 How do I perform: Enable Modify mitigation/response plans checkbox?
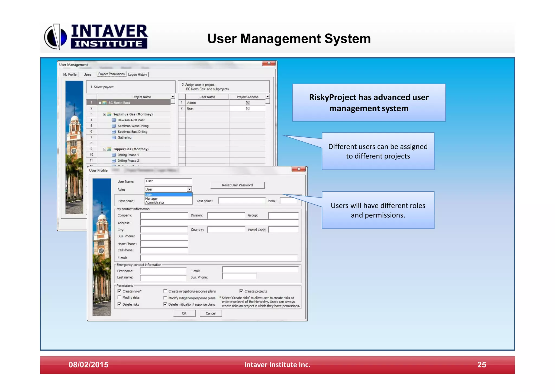pyautogui.click(x=165, y=298)
